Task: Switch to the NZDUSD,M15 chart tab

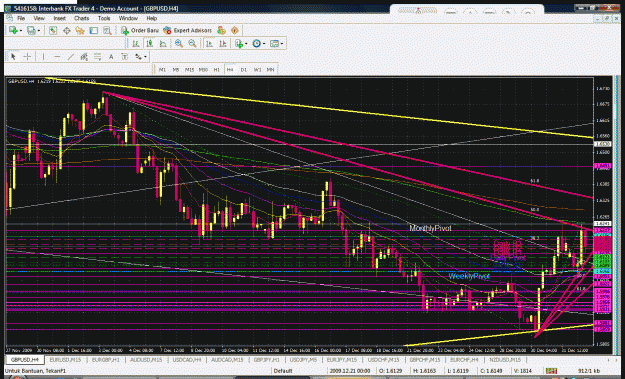Action: click(505, 360)
